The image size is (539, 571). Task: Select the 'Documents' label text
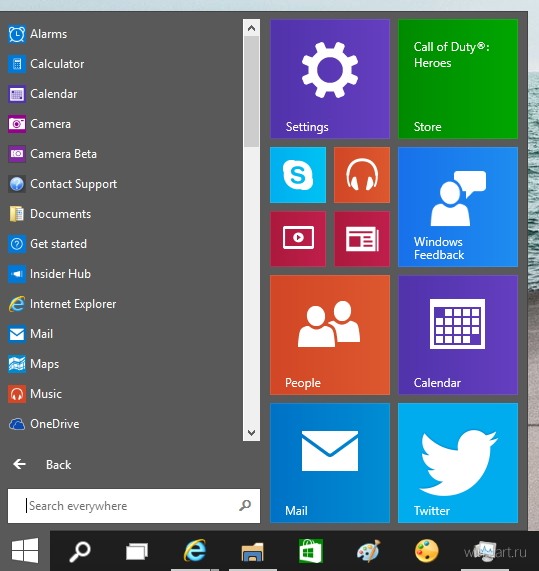(x=60, y=214)
